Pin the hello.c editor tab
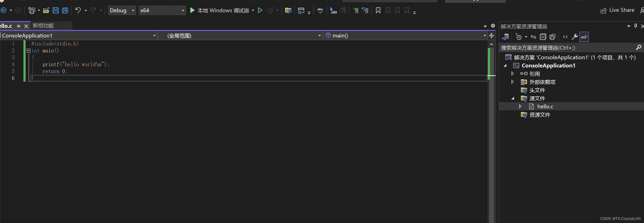This screenshot has width=644, height=223. (18, 26)
